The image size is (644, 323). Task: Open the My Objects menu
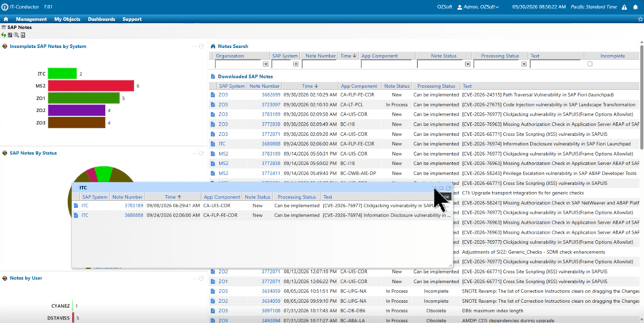(67, 19)
